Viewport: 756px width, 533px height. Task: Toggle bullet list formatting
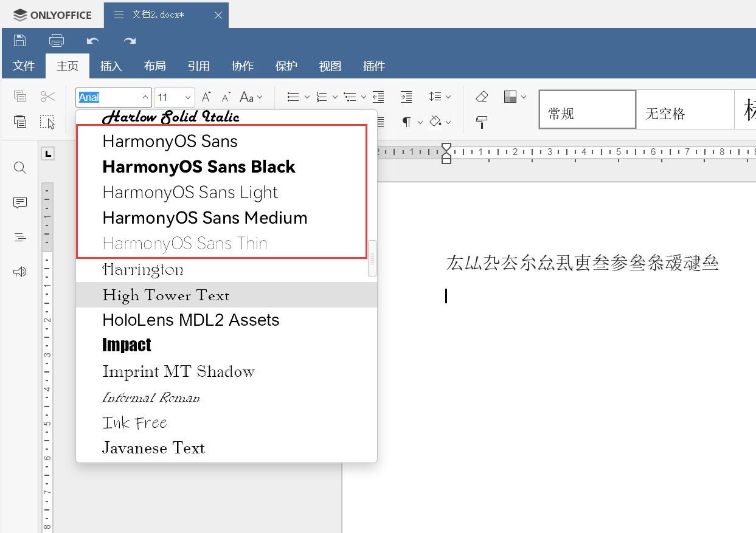point(293,96)
